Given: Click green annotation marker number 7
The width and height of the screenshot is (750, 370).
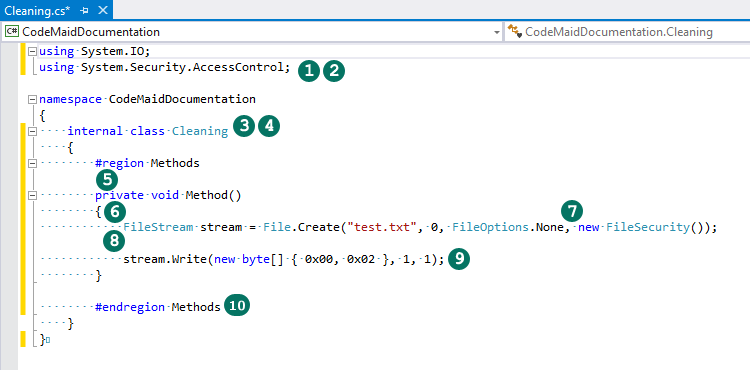Looking at the screenshot, I should 572,211.
